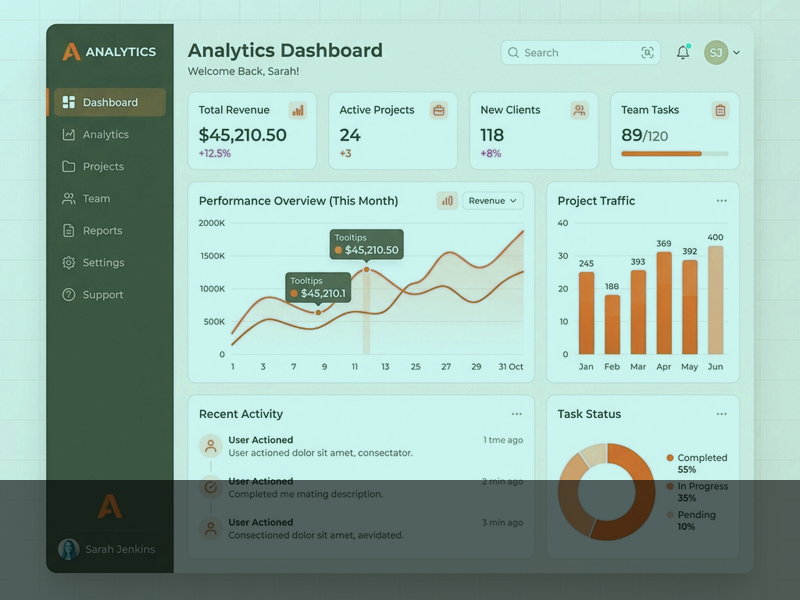Image resolution: width=800 pixels, height=600 pixels.
Task: Click the Mar bar labeled 393
Action: (x=638, y=312)
